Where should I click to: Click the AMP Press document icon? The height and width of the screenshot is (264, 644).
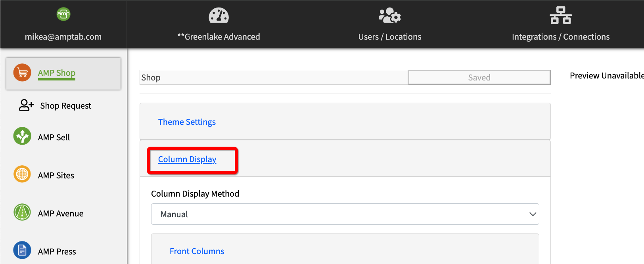tap(22, 251)
